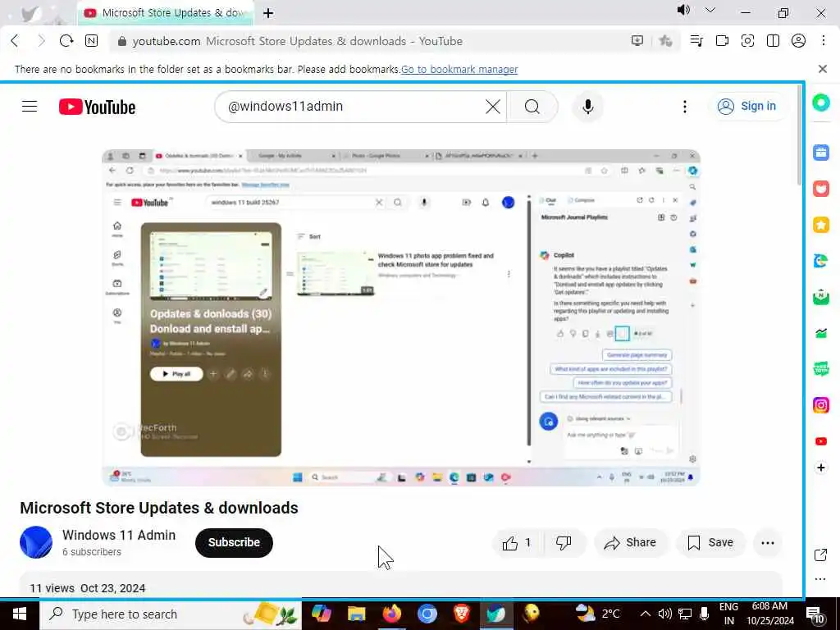840x630 pixels.
Task: Add a new sidebar app plus
Action: tap(821, 468)
